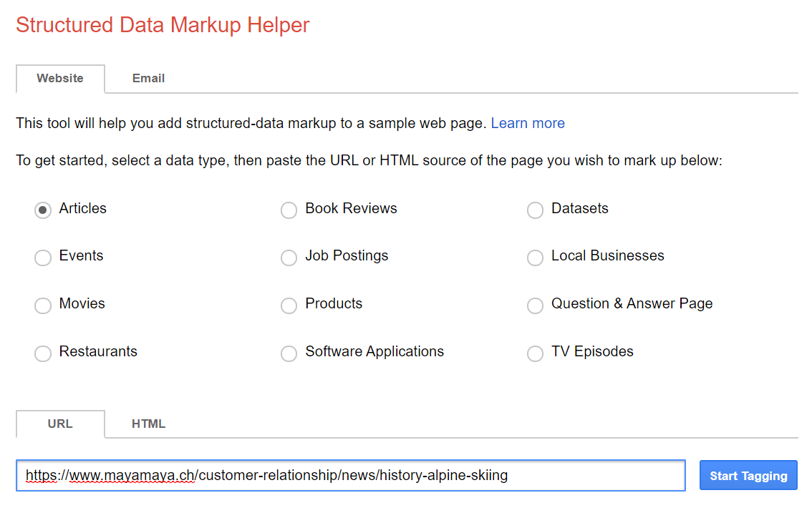Viewport: 812px width, 523px height.
Task: Switch to the Email tab
Action: [149, 79]
